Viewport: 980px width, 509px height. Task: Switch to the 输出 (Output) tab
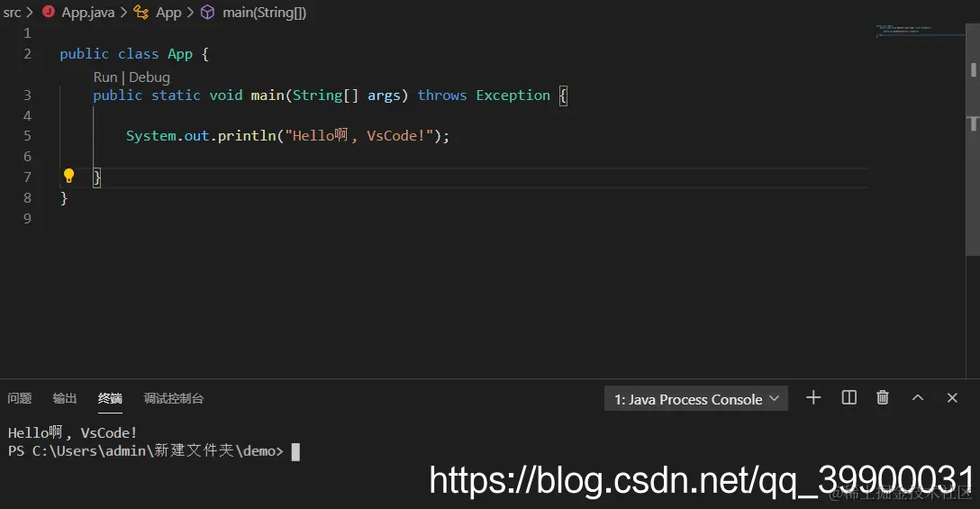64,398
